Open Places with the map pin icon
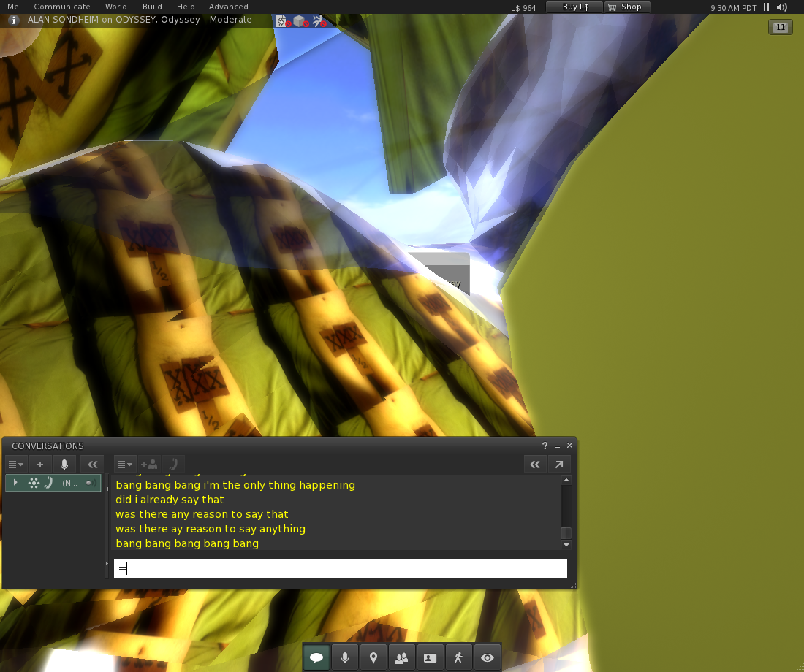Screen dimensions: 804x672 pyautogui.click(x=373, y=657)
